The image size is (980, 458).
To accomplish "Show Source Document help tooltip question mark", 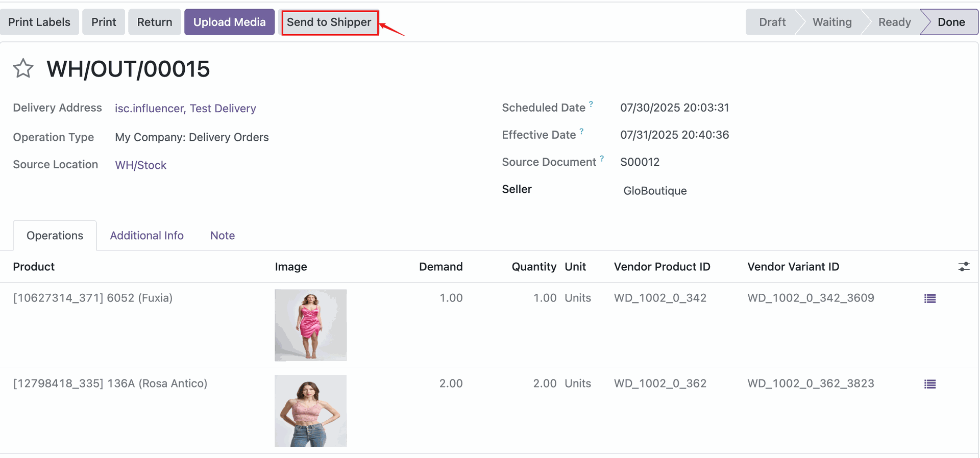I will point(602,159).
